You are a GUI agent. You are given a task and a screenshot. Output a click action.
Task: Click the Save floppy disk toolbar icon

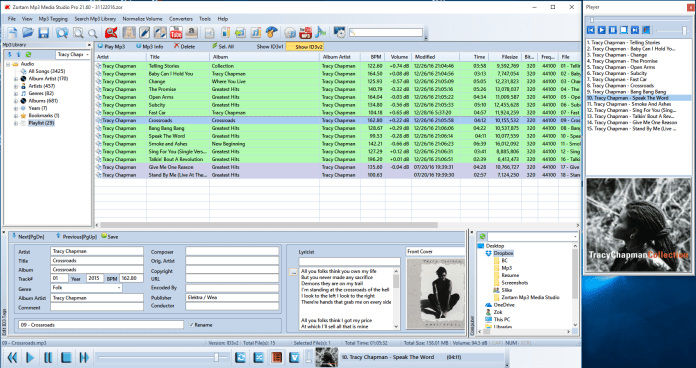pyautogui.click(x=43, y=32)
